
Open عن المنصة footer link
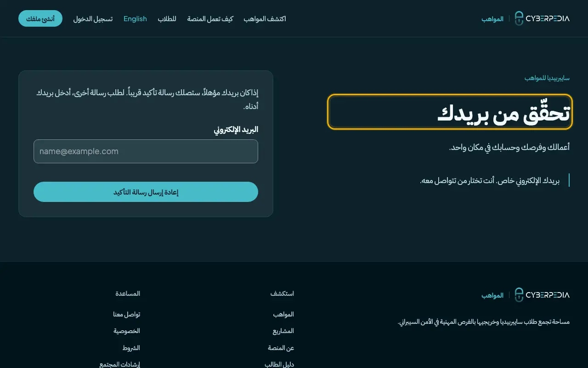point(281,348)
